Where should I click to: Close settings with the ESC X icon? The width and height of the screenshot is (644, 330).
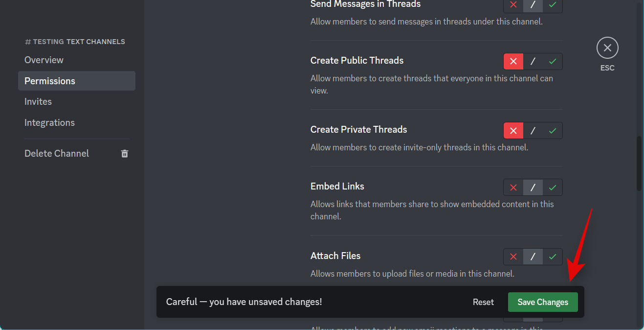tap(607, 48)
